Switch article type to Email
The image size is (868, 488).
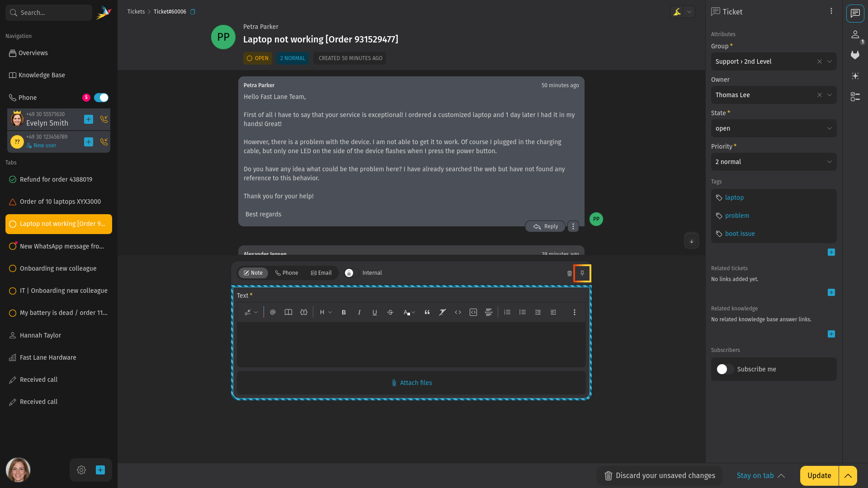click(x=321, y=273)
